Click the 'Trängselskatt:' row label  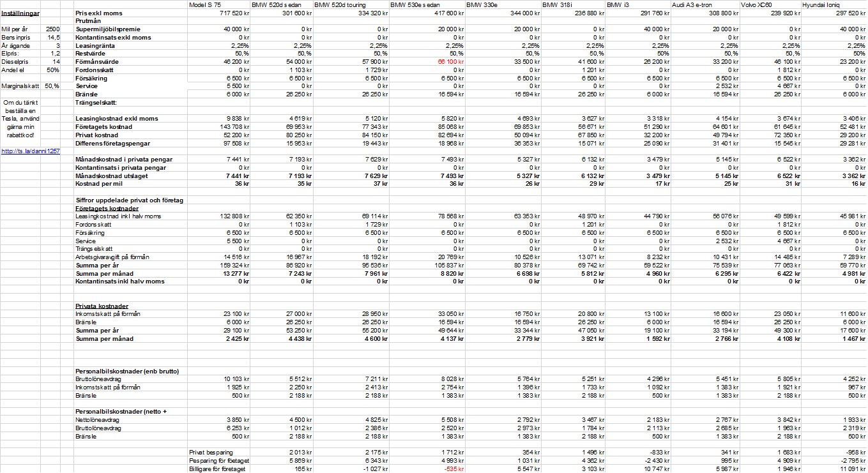click(96, 102)
